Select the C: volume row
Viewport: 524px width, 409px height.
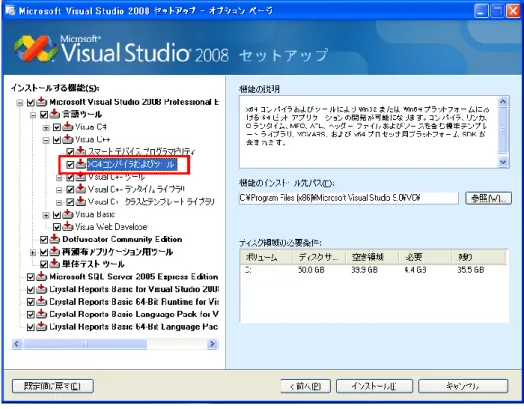pos(374,270)
